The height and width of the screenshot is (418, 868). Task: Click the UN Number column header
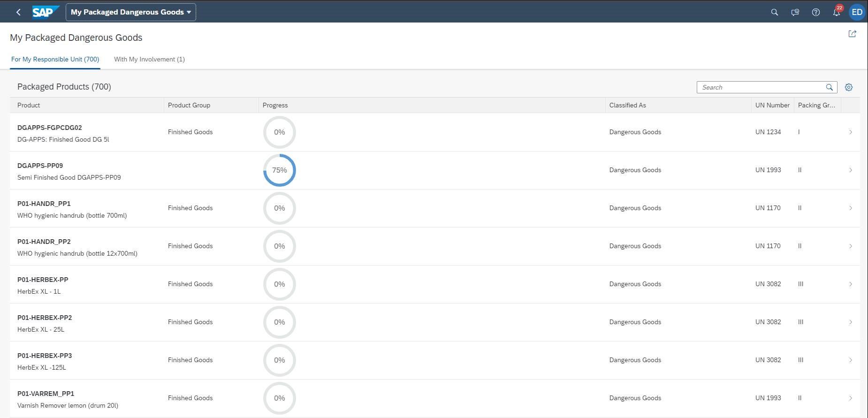point(773,105)
